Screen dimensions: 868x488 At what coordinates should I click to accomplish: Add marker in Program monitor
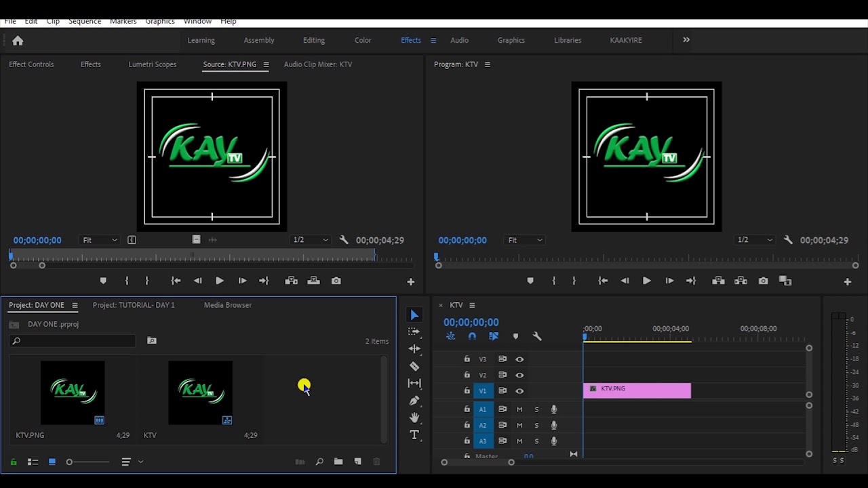pyautogui.click(x=530, y=281)
